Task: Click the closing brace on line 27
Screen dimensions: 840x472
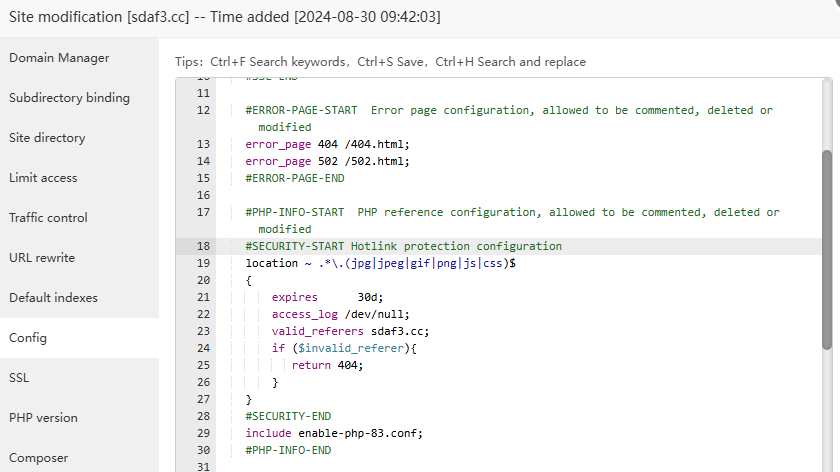Action: pos(249,400)
